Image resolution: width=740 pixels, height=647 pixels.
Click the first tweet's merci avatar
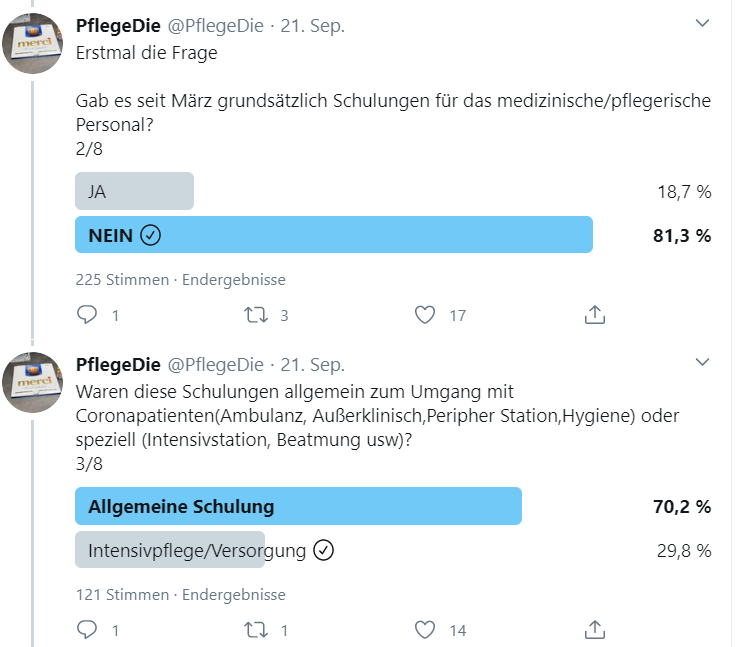click(x=33, y=43)
